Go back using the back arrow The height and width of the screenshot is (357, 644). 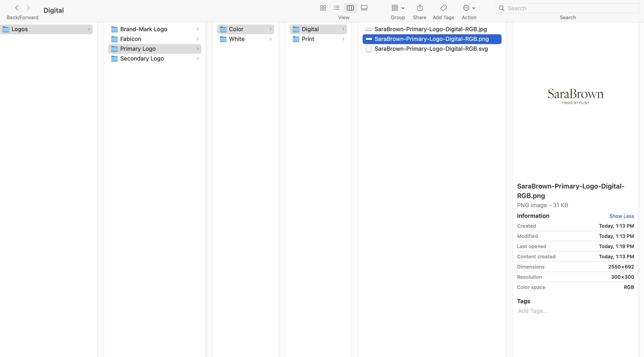coord(17,8)
